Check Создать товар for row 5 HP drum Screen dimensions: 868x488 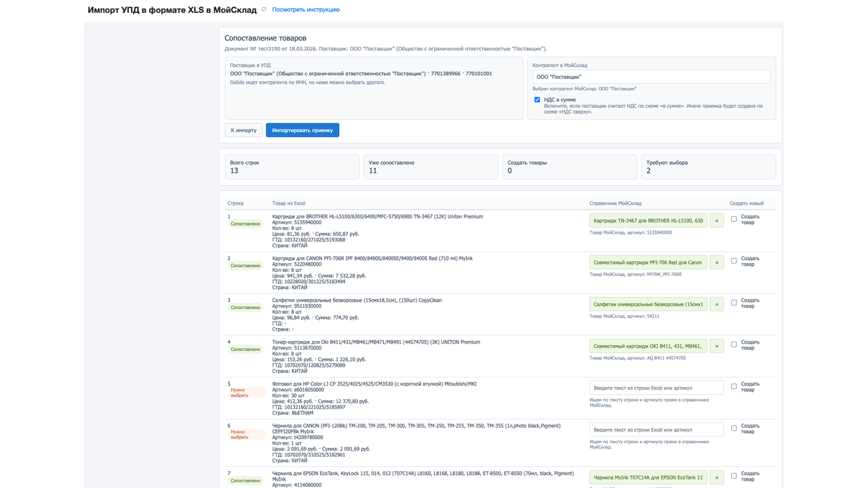pyautogui.click(x=734, y=386)
